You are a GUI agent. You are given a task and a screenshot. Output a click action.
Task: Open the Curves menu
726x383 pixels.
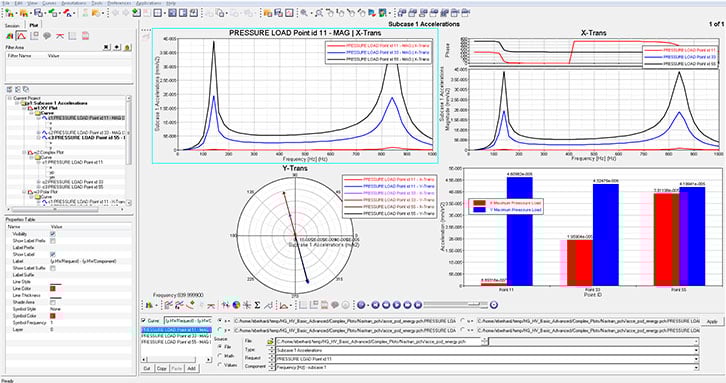[50, 3]
